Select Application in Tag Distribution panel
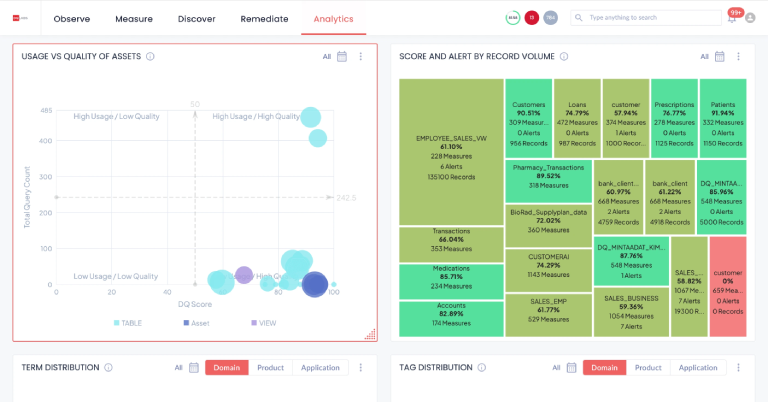768x402 pixels. [x=698, y=368]
